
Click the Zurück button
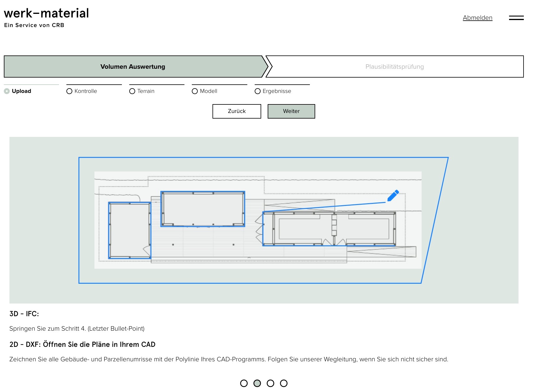pyautogui.click(x=237, y=111)
